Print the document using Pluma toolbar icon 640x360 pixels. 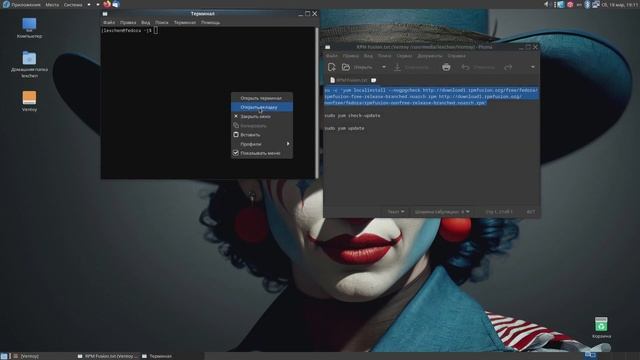pyautogui.click(x=446, y=67)
